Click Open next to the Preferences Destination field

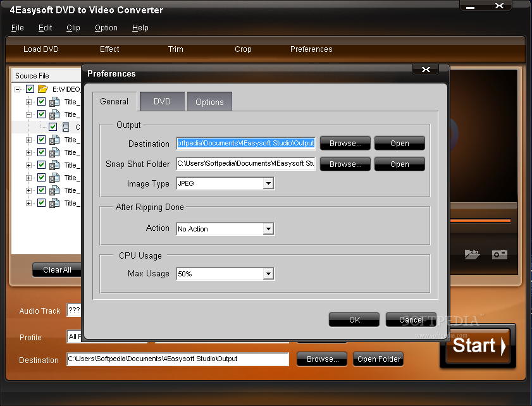tap(400, 144)
